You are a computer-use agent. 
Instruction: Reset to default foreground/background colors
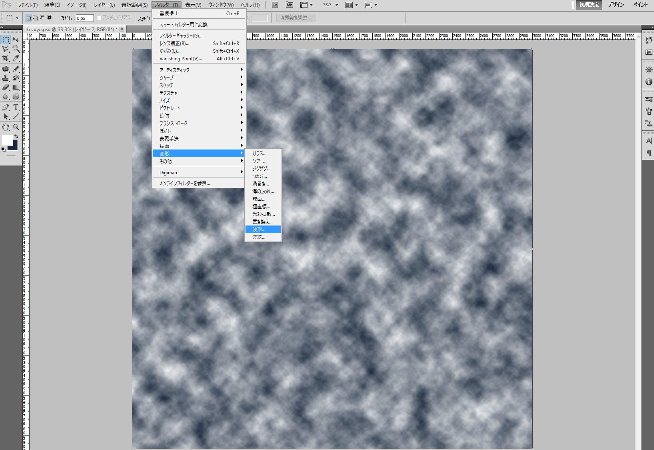(4, 149)
